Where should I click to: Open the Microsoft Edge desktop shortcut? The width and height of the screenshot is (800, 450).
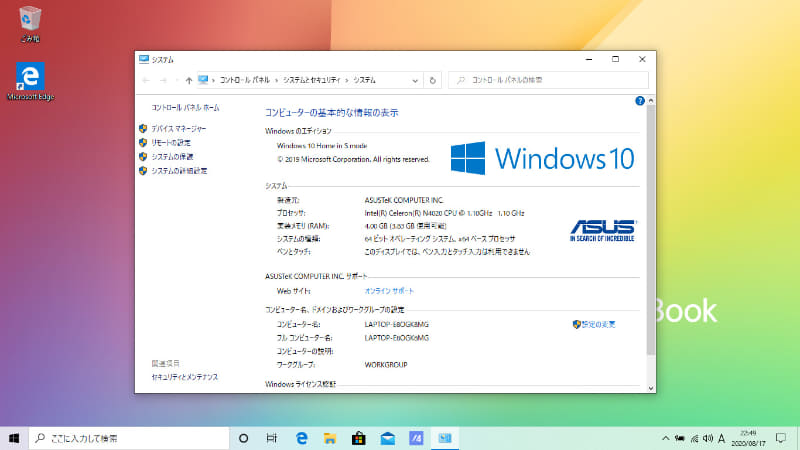30,81
